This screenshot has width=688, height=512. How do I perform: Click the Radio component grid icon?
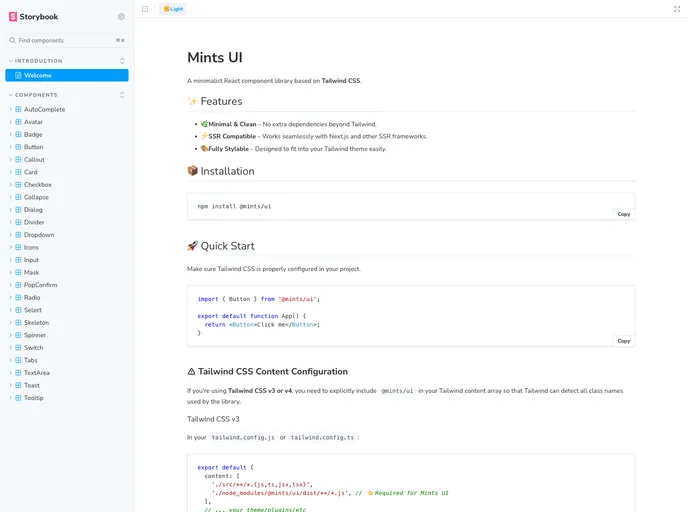(x=18, y=297)
